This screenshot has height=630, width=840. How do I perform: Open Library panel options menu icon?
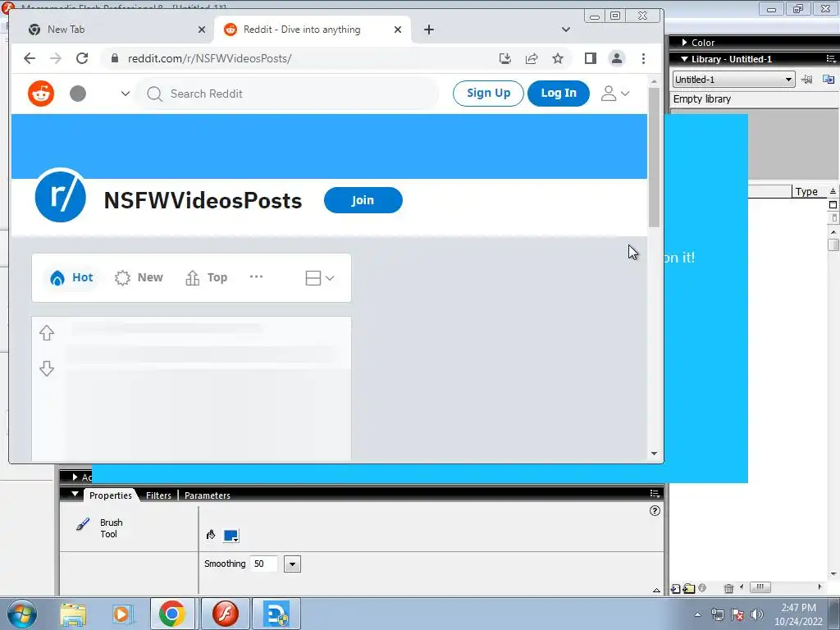[x=831, y=59]
